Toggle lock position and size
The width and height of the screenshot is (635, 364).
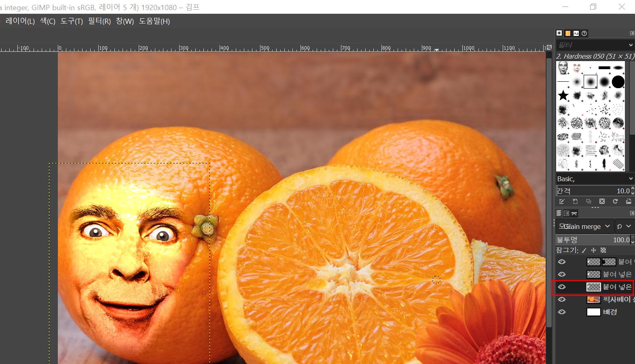pos(593,250)
